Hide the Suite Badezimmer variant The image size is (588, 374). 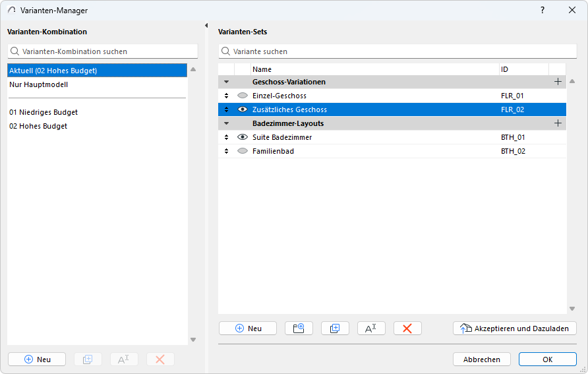pos(243,137)
